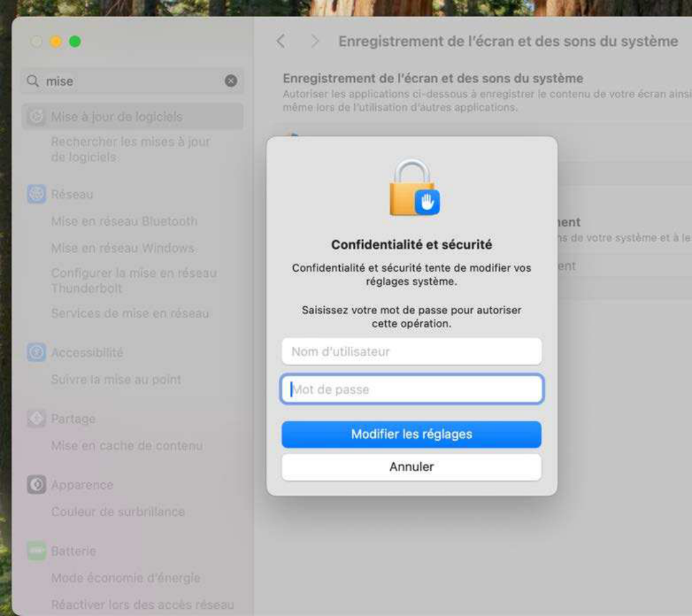Select Mise en cache de contenu
This screenshot has height=616, width=692.
pos(127,446)
